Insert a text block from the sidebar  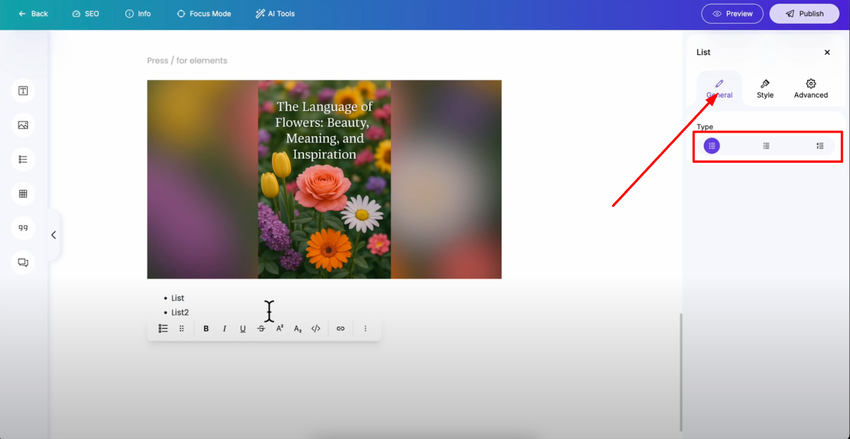click(x=23, y=91)
